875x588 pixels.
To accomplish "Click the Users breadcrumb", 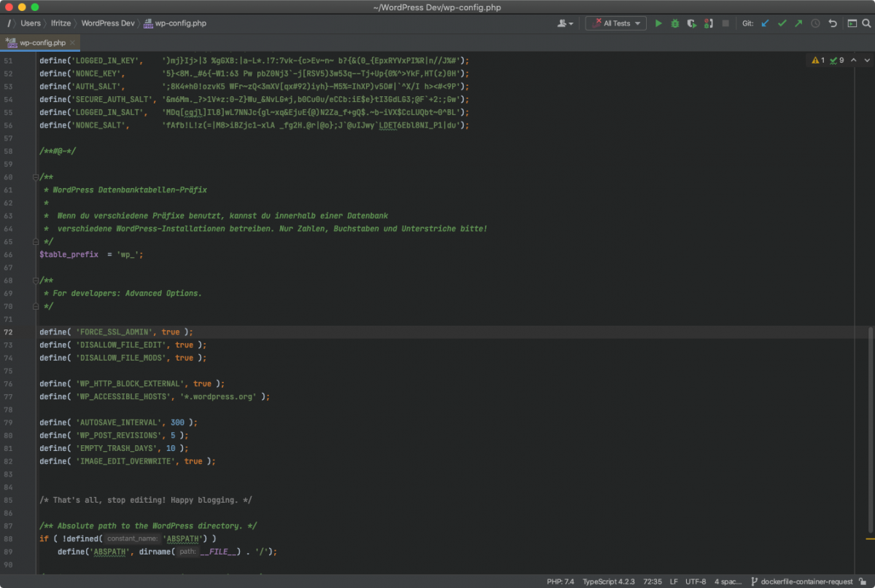I will [x=31, y=23].
